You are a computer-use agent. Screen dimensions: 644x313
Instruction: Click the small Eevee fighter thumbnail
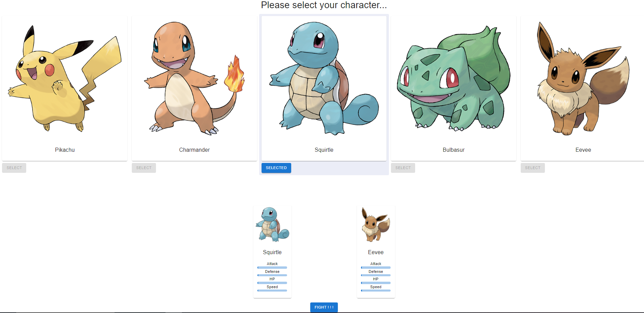coord(376,225)
